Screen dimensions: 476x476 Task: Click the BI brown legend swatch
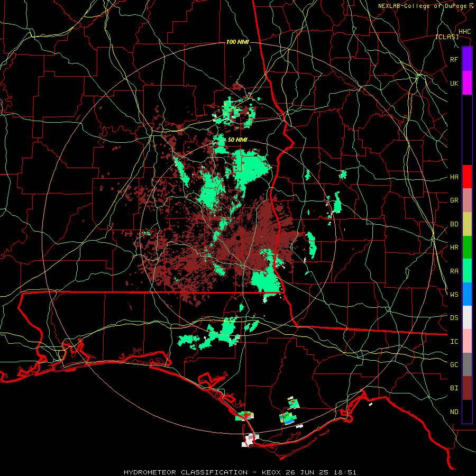click(x=467, y=388)
